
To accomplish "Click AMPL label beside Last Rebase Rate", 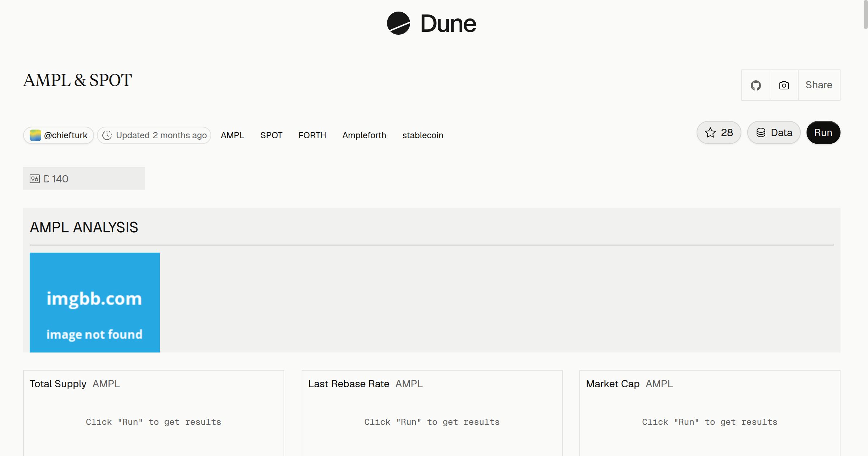I will pos(409,384).
